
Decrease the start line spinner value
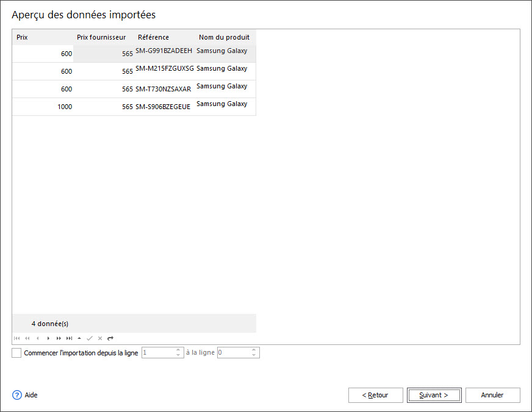[178, 355]
